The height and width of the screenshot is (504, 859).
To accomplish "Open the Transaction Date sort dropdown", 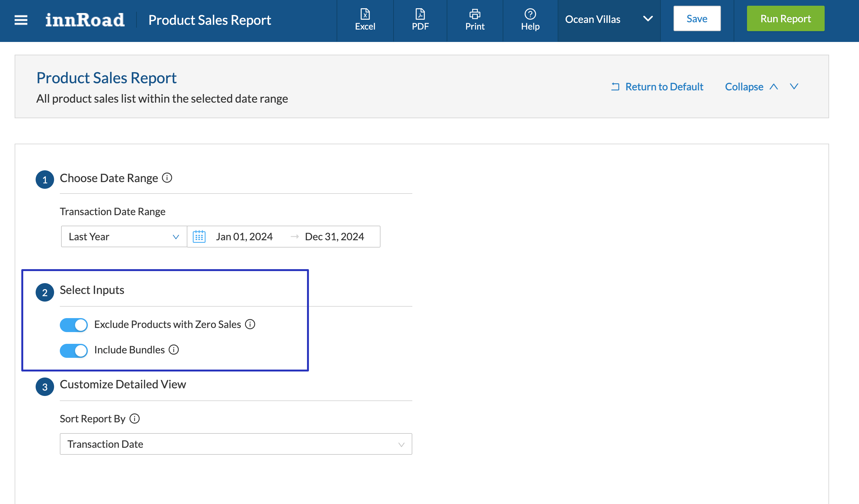I will coord(235,444).
